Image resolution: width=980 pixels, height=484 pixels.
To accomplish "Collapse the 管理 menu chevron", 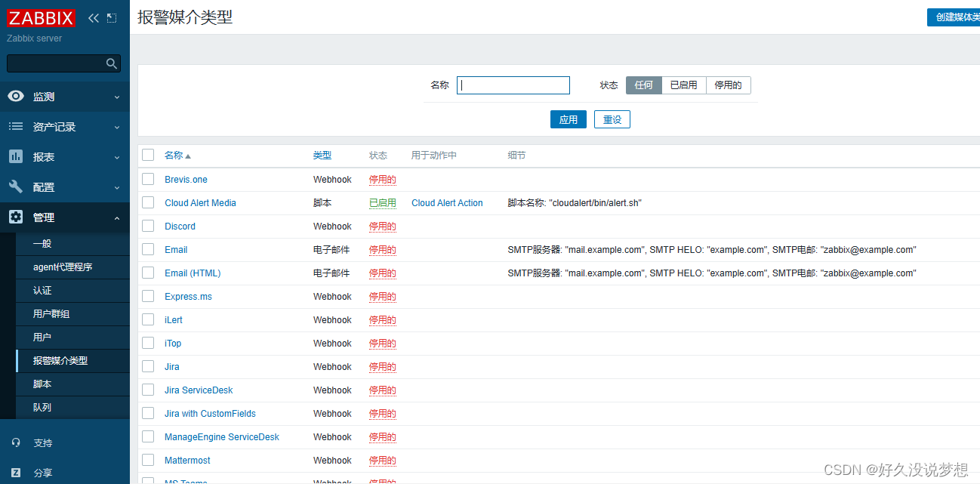I will click(x=117, y=218).
